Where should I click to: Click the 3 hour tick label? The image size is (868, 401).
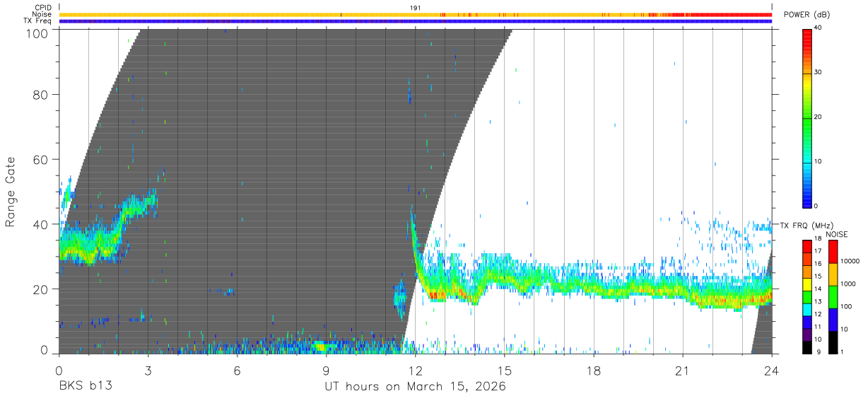[148, 370]
